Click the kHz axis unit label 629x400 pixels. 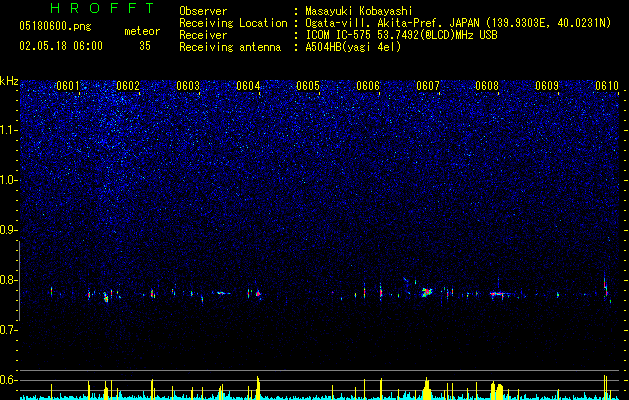(9, 81)
